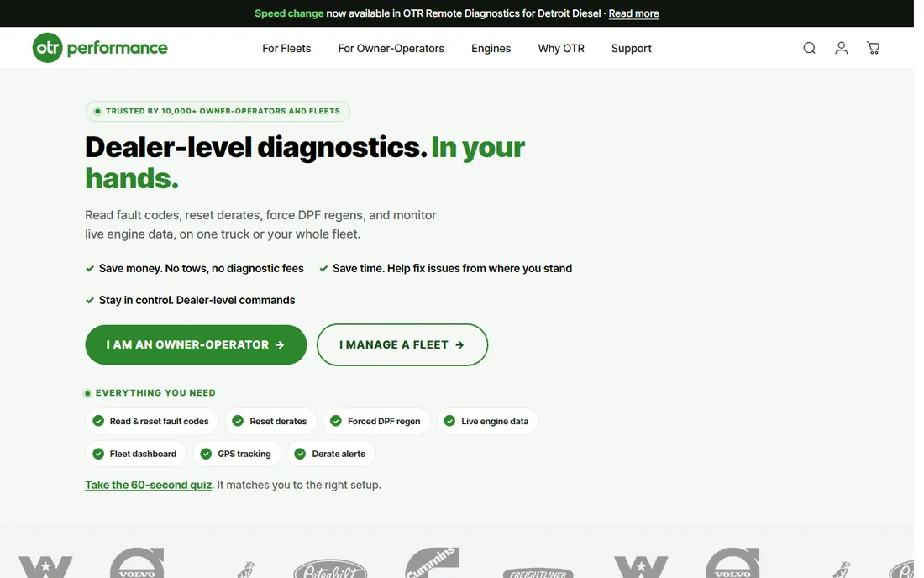Click the 'Read fault codes, reset derates' paragraph
This screenshot has width=924, height=578.
coord(260,224)
